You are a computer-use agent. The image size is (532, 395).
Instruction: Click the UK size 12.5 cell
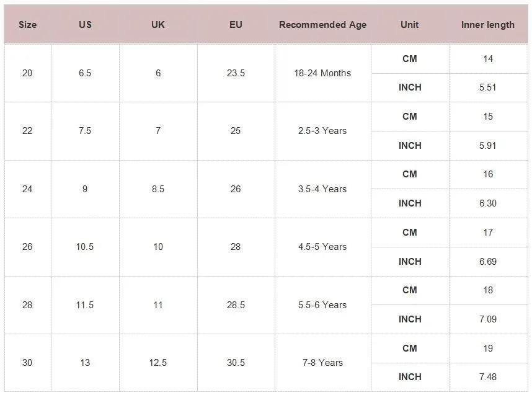pyautogui.click(x=158, y=363)
